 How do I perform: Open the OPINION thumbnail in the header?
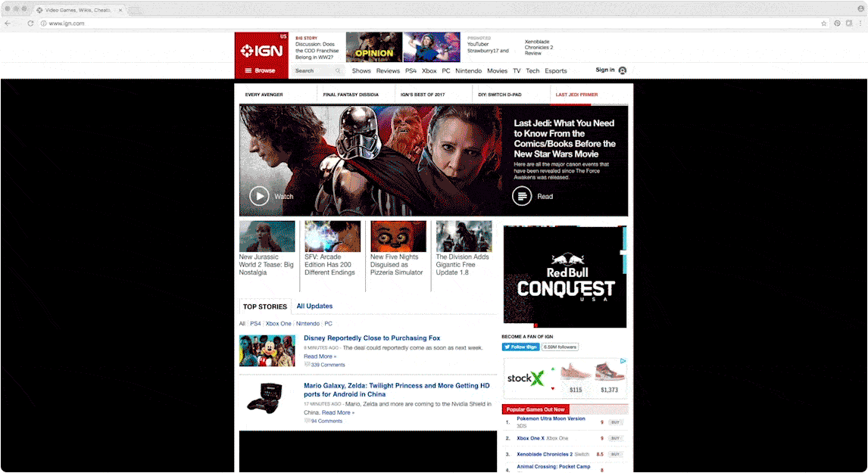[x=374, y=47]
